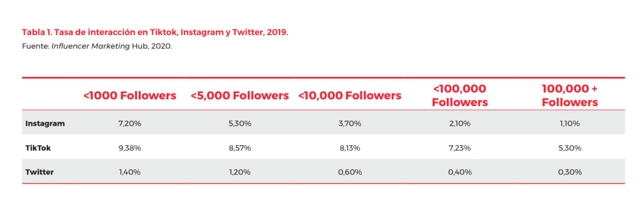Select the 8,57% cell in TikTok row
Screen dimensions: 644x209
[239, 148]
